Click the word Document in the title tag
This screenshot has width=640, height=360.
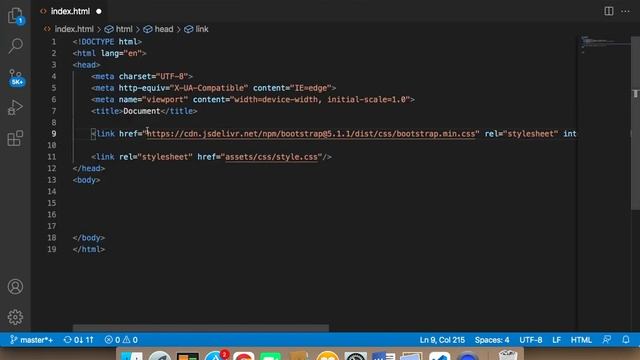coord(142,111)
